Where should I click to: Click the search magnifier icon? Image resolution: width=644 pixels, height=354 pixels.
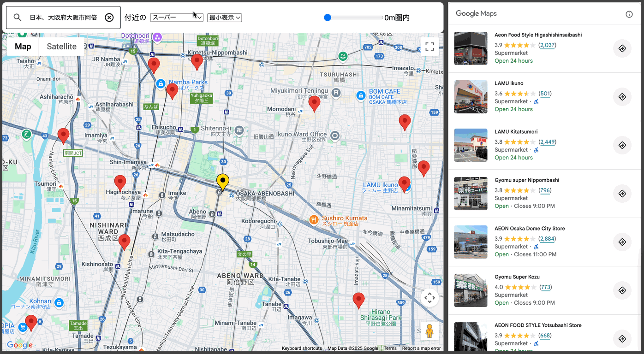click(x=18, y=18)
